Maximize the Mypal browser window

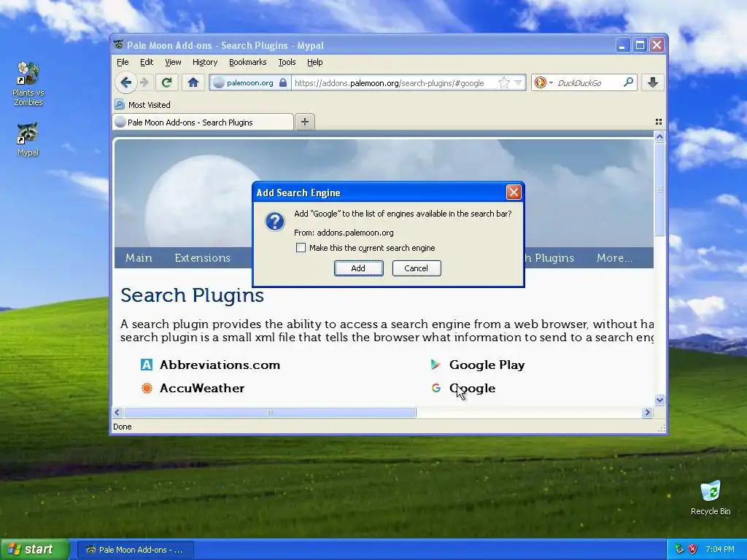pos(640,45)
